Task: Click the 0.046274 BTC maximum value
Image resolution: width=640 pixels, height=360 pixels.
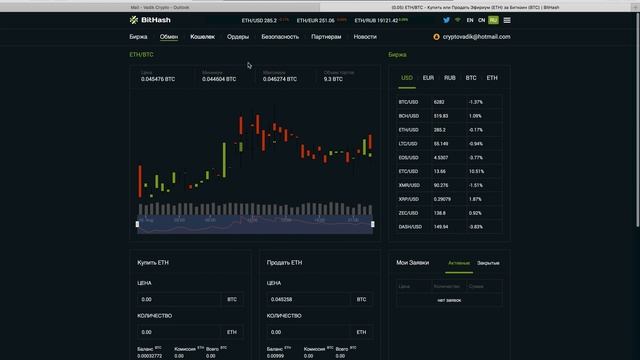Action: coord(280,79)
